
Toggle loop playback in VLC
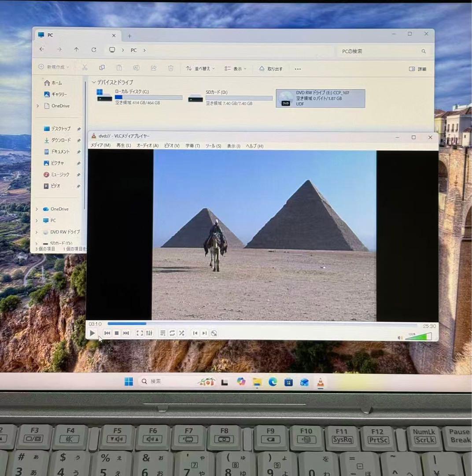pos(172,333)
